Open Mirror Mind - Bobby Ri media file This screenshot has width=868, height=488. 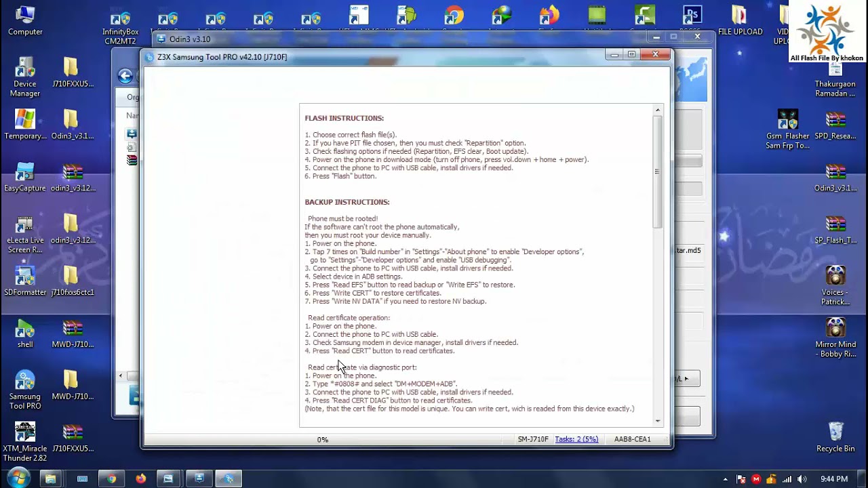point(835,338)
